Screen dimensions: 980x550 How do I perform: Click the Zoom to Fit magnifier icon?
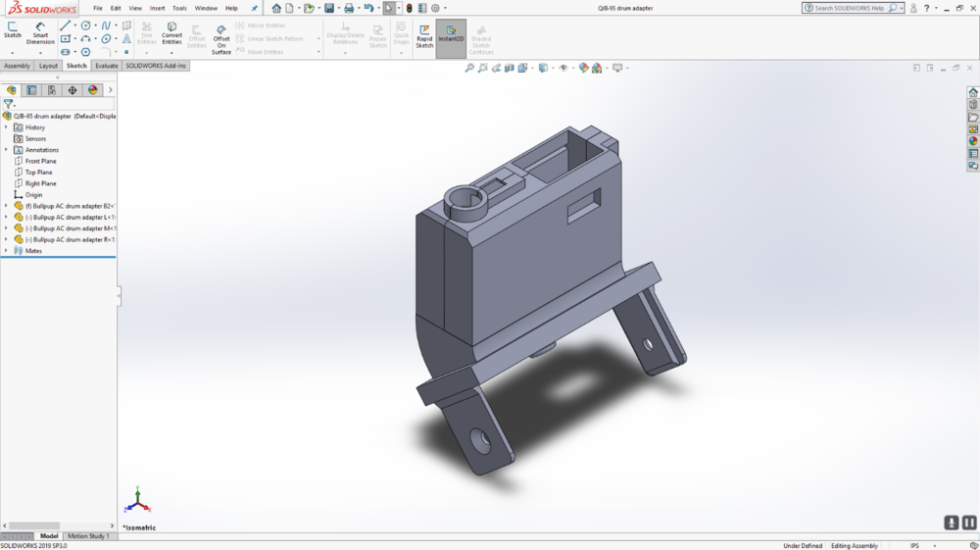[469, 68]
